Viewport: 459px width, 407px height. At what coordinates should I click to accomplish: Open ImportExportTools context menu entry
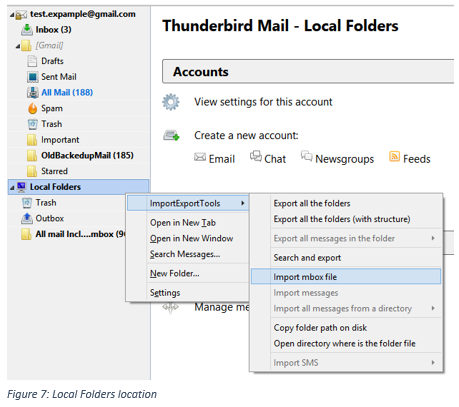[x=188, y=203]
